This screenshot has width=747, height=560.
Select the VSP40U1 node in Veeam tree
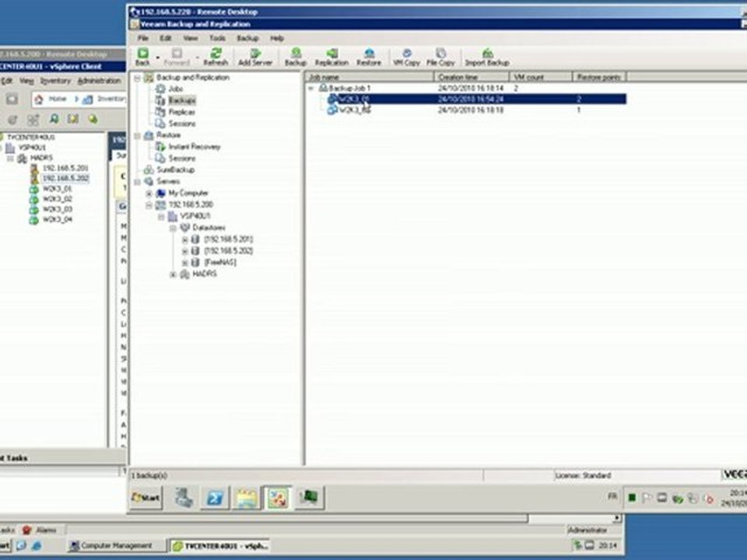point(195,216)
